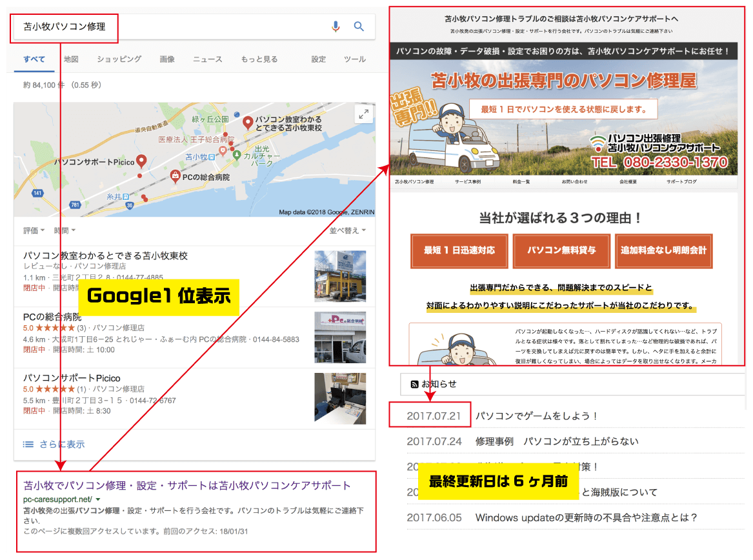Open the ニュース tab
This screenshot has width=753, height=560.
pyautogui.click(x=208, y=59)
